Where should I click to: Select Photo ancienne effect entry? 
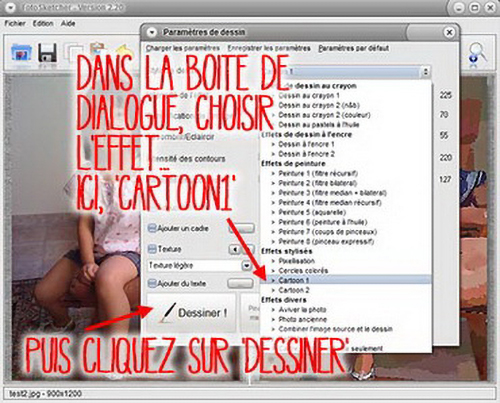pyautogui.click(x=303, y=319)
